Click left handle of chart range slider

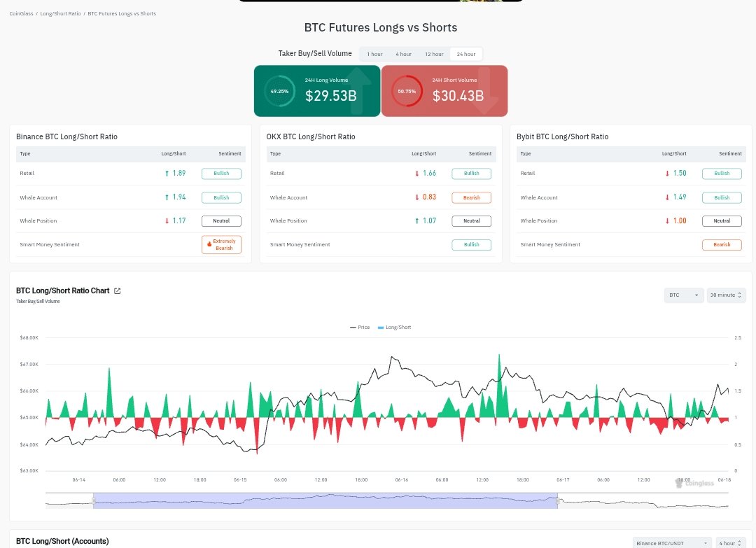tap(94, 501)
